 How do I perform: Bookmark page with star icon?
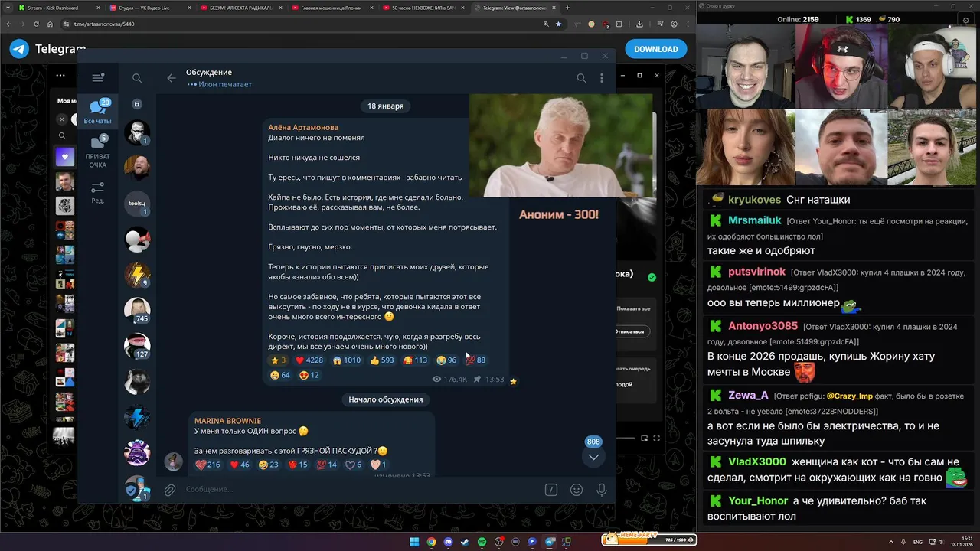(x=558, y=24)
